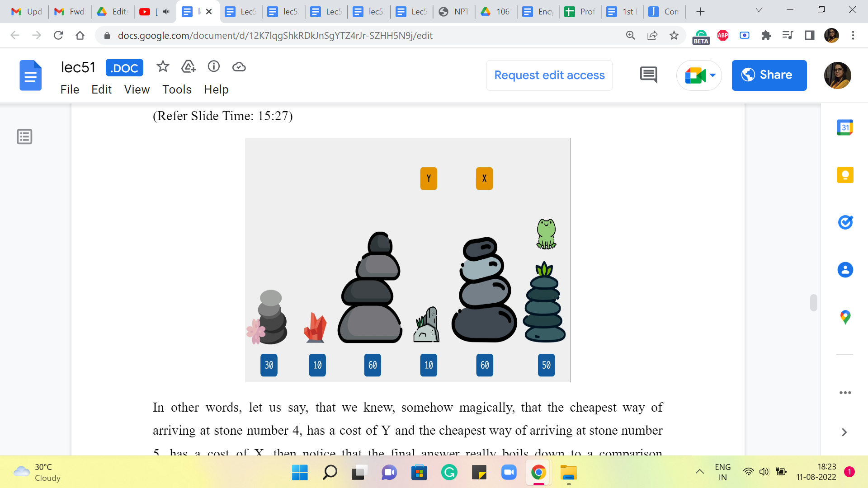Image resolution: width=868 pixels, height=488 pixels.
Task: Expand the tab search chevron
Action: coord(759,10)
